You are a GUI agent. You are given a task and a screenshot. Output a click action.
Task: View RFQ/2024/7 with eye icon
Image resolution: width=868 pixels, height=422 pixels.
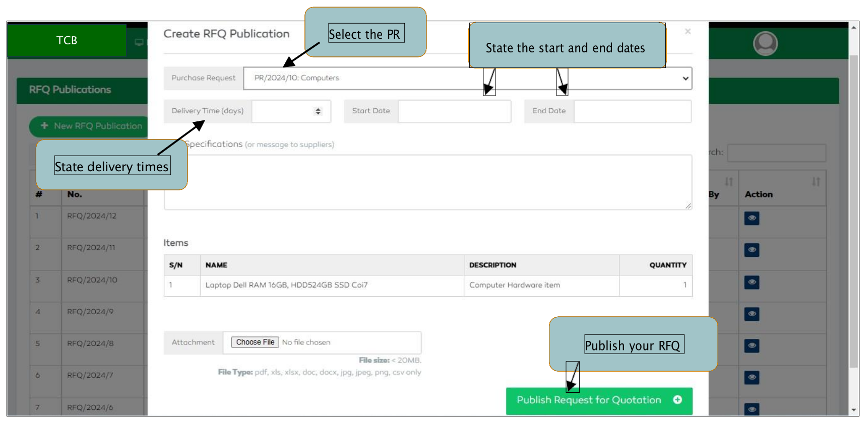tap(752, 377)
